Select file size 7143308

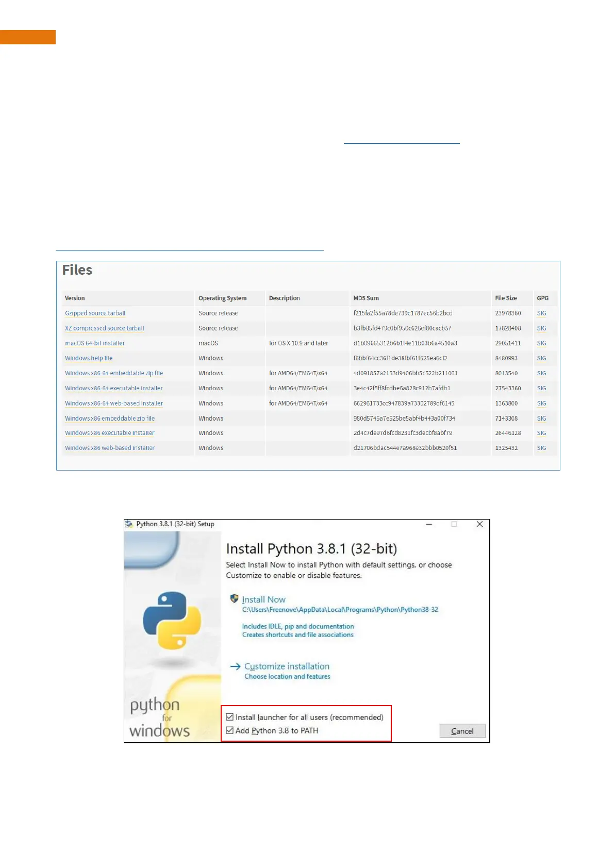[506, 418]
